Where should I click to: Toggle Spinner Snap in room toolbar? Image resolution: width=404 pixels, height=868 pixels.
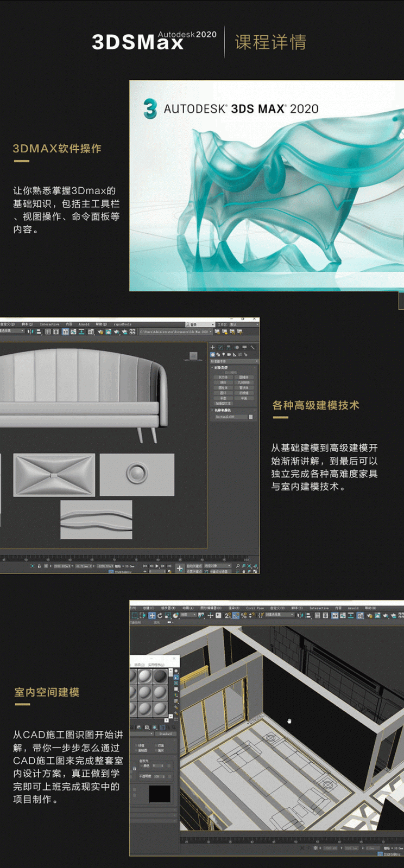(252, 616)
